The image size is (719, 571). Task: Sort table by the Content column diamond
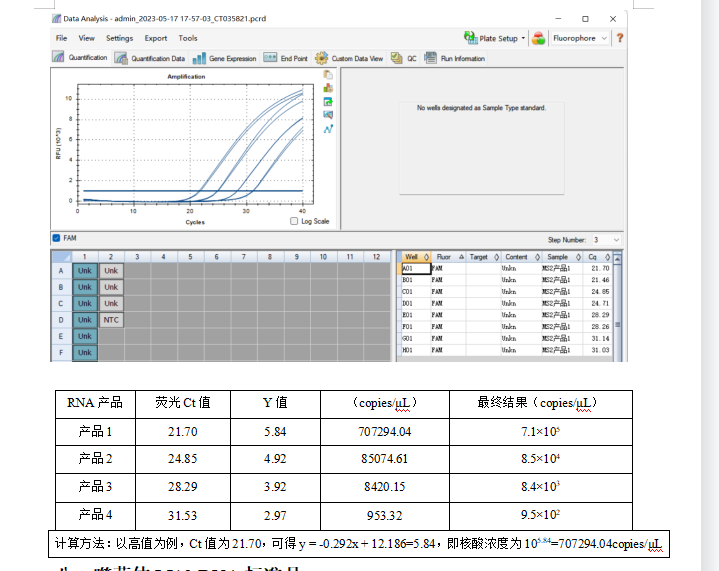537,257
